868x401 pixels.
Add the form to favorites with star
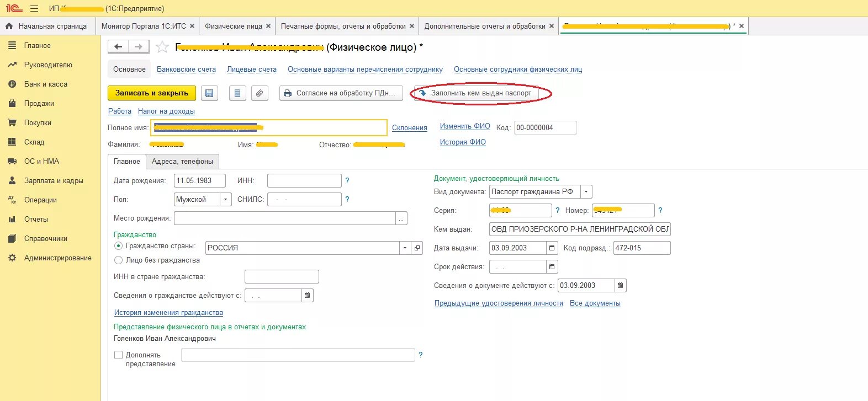tap(162, 47)
